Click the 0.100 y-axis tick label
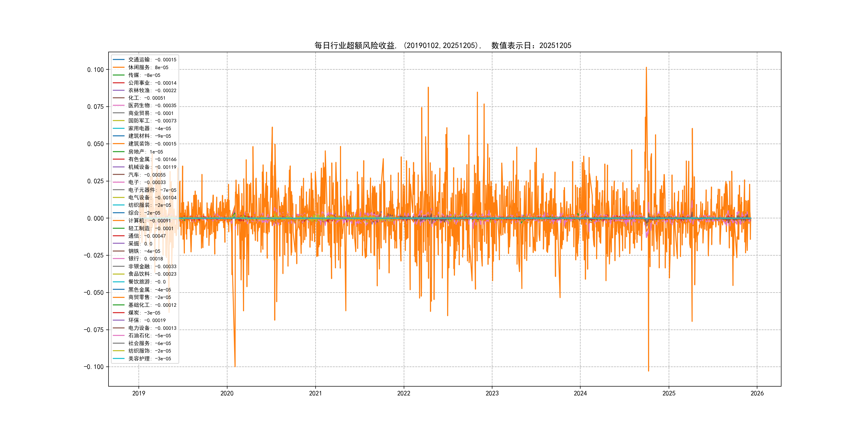The height and width of the screenshot is (434, 868). click(95, 70)
